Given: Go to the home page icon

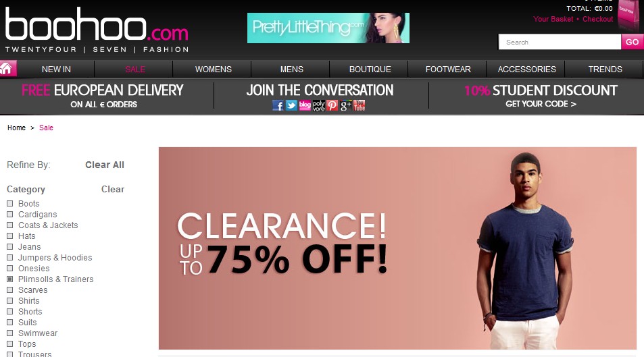Looking at the screenshot, I should [x=8, y=69].
